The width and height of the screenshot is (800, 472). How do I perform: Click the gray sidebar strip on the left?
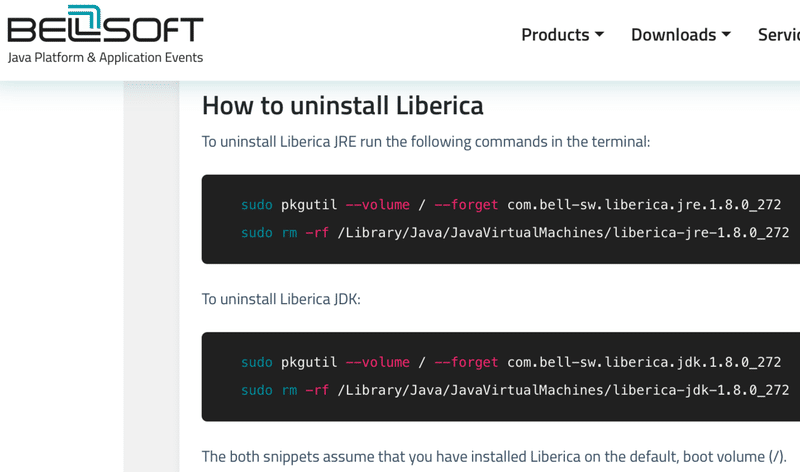(151, 276)
